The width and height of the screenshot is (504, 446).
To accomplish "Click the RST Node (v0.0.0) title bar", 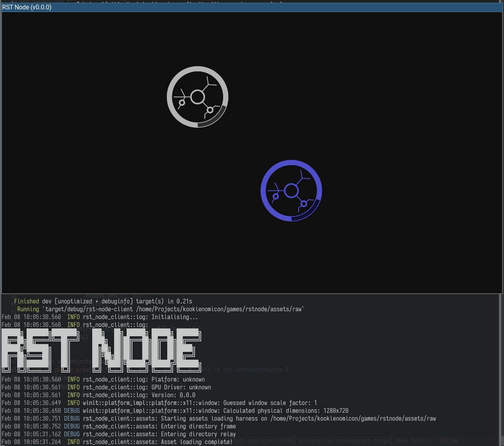I will (252, 7).
